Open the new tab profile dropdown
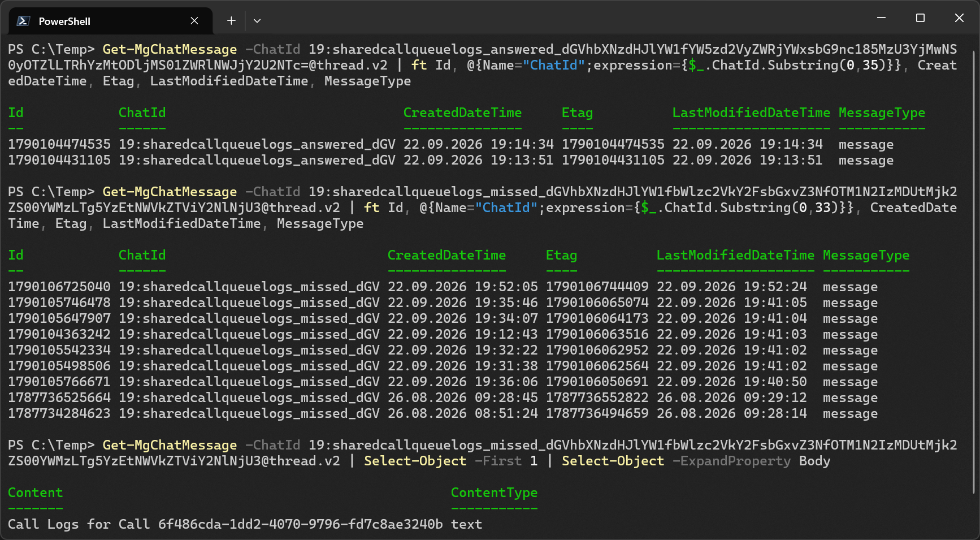 pyautogui.click(x=257, y=21)
